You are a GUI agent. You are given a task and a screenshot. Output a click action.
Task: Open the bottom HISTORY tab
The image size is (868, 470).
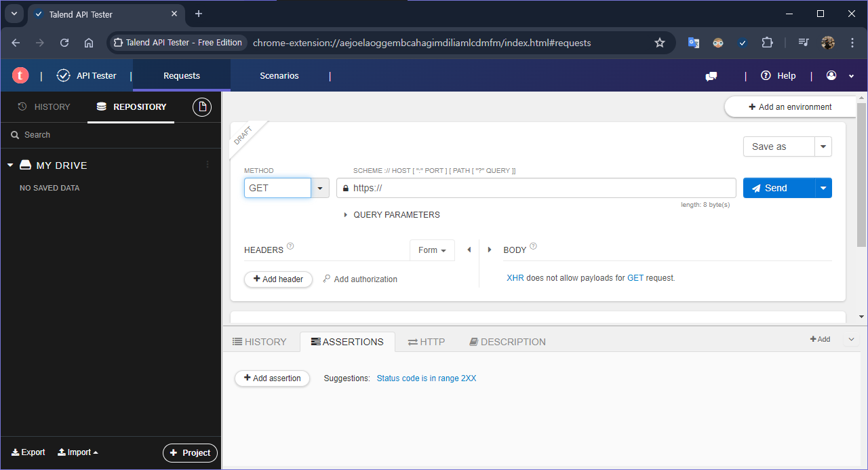click(x=260, y=342)
